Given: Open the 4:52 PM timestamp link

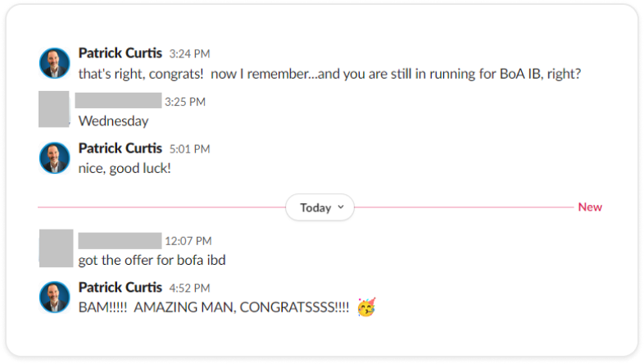Looking at the screenshot, I should (189, 288).
